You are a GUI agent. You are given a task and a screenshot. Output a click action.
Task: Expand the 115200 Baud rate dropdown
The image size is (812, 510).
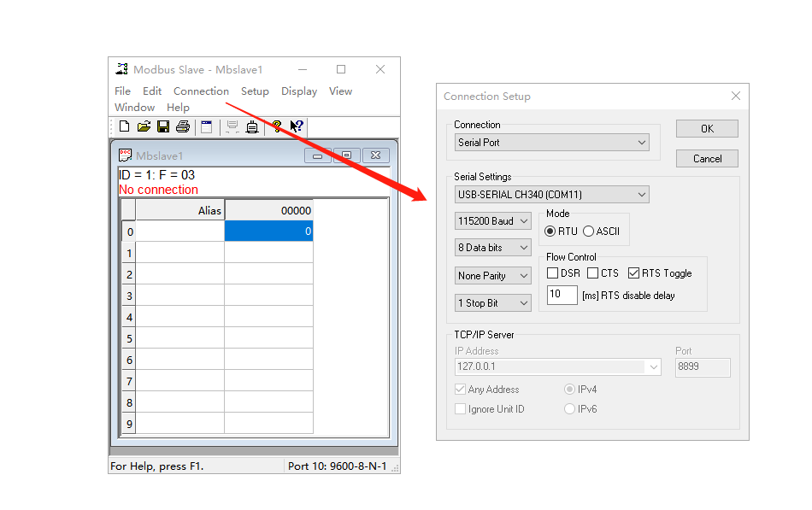point(493,221)
